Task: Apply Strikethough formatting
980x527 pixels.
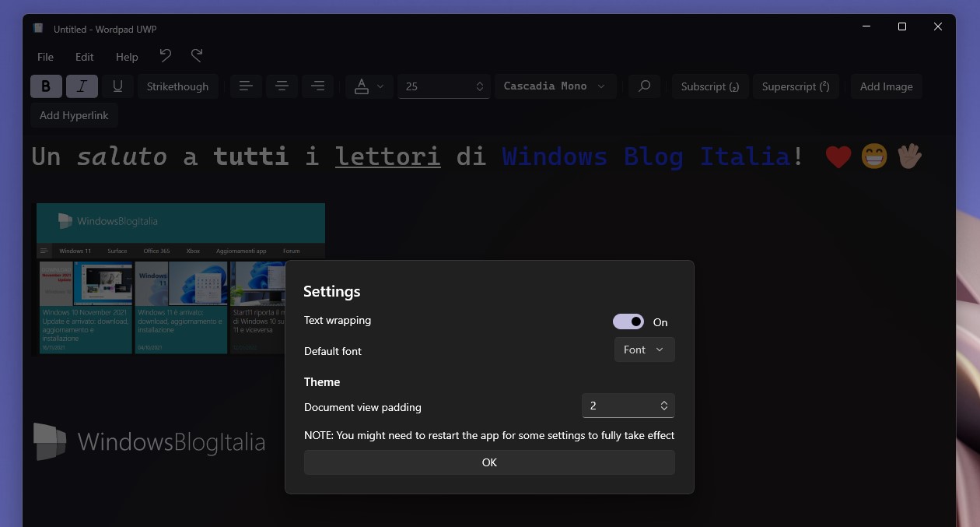Action: (177, 86)
